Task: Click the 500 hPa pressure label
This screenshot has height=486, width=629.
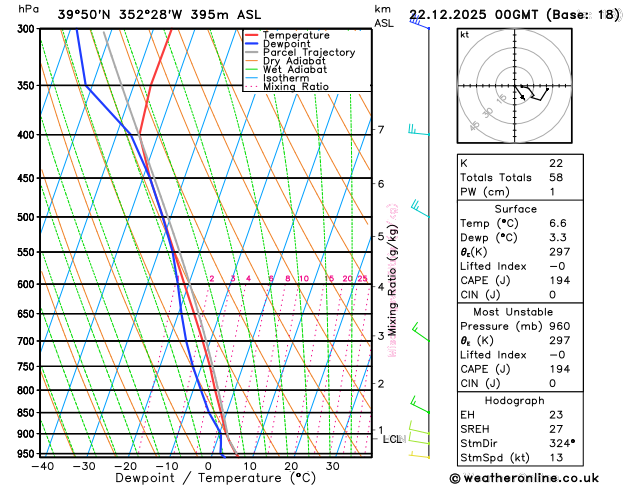Action: coord(28,217)
